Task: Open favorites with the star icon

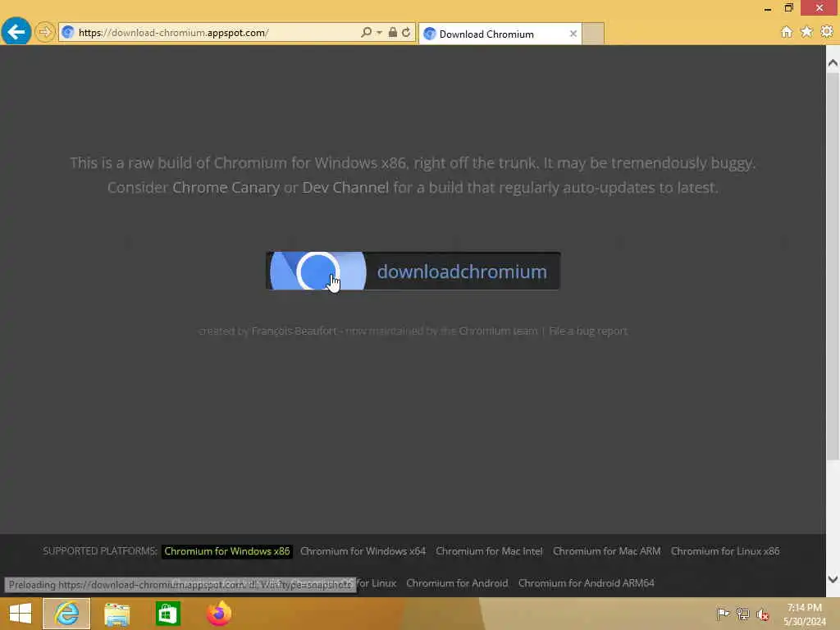Action: pyautogui.click(x=806, y=32)
